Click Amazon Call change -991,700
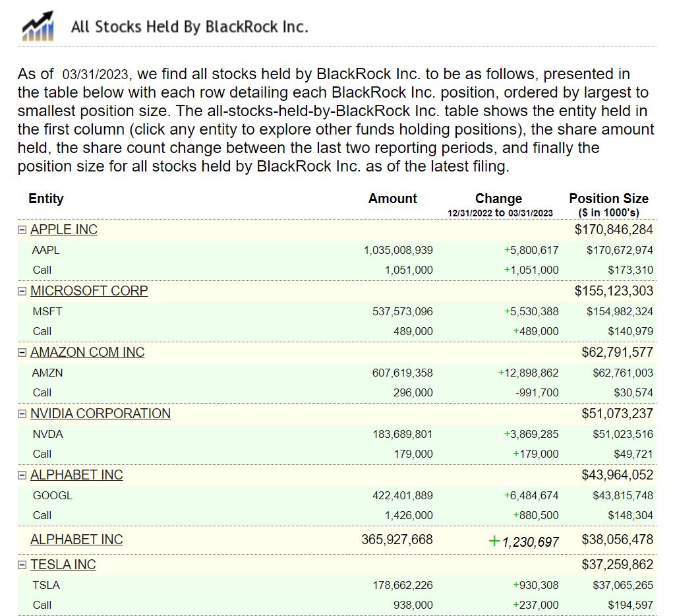Viewport: 673px width, 616px height. 537,392
